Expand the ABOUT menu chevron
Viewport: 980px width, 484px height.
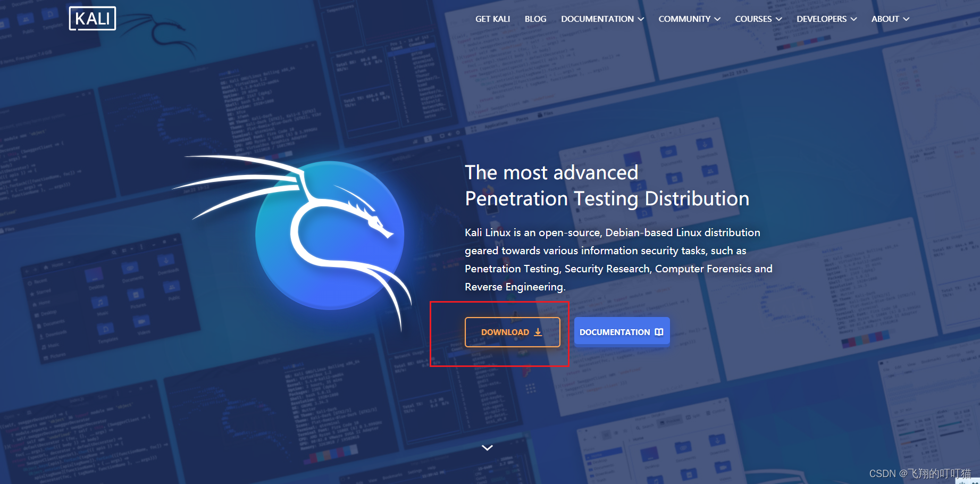906,19
